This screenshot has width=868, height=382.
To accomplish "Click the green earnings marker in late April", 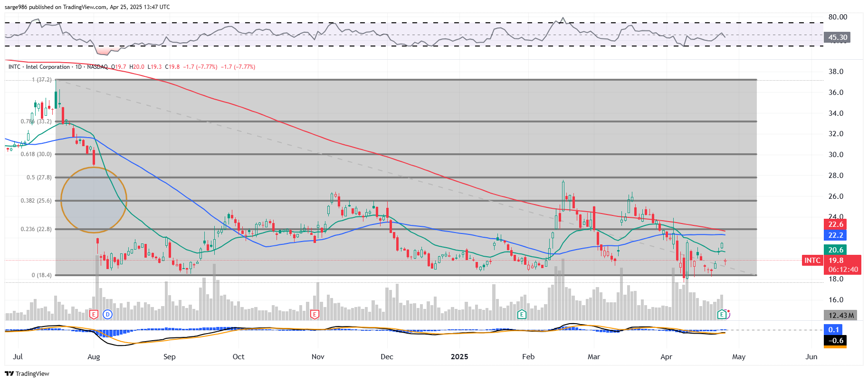I will [x=722, y=314].
